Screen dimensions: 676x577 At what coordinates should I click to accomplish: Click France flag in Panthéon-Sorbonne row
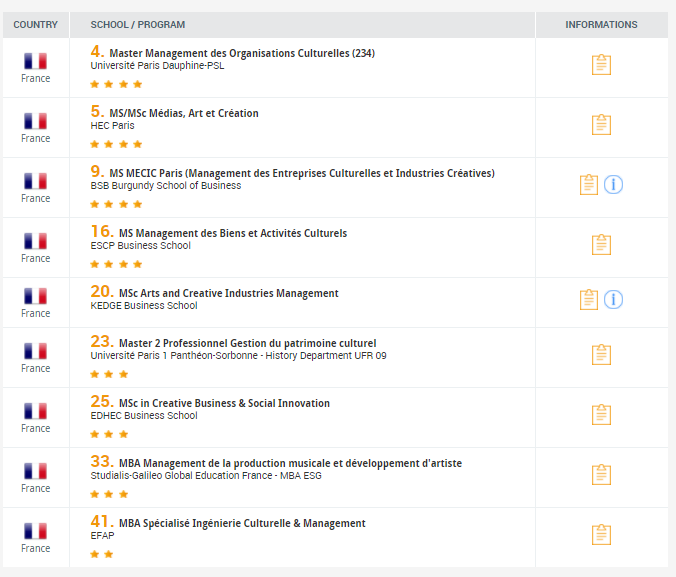(35, 351)
